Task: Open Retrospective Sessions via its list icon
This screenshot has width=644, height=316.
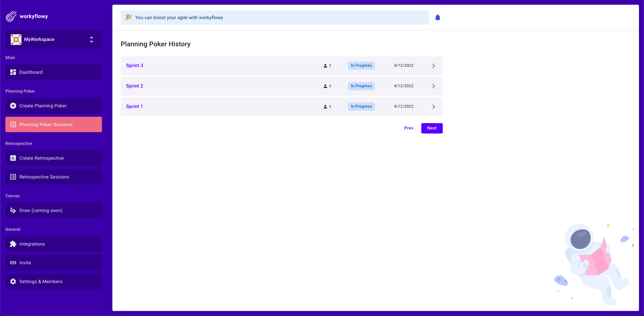Action: (x=13, y=177)
